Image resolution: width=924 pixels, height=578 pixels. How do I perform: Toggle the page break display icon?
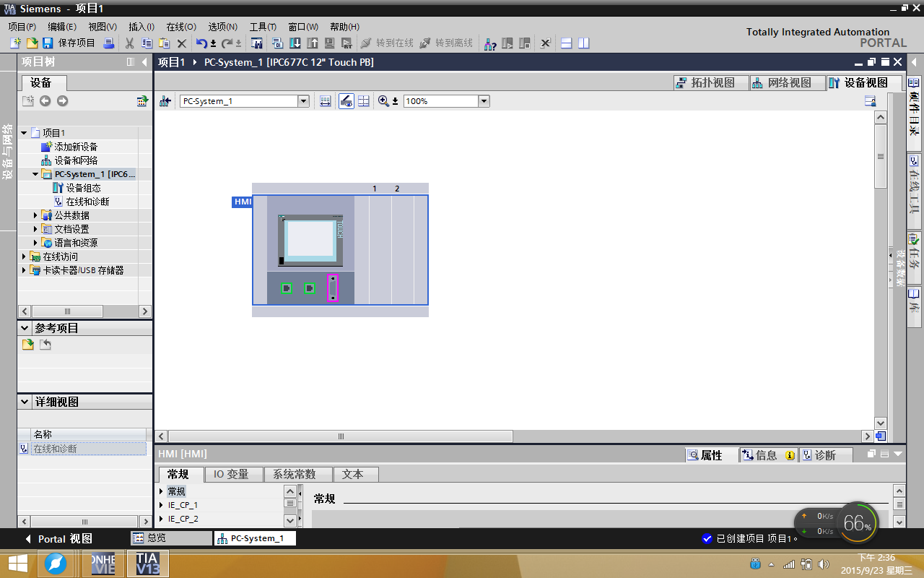363,101
